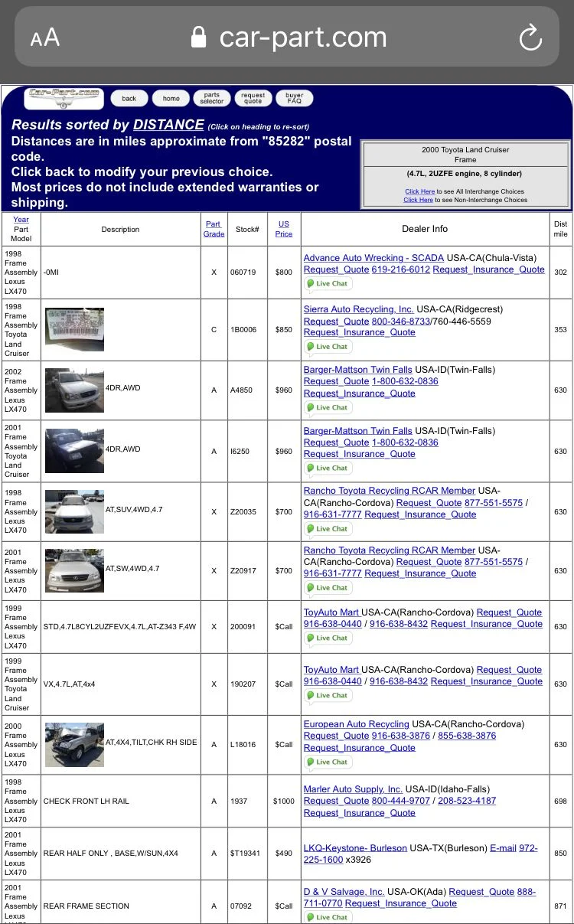
Task: Call Advance Auto Wrecking at 619-216-6012
Action: click(x=400, y=269)
